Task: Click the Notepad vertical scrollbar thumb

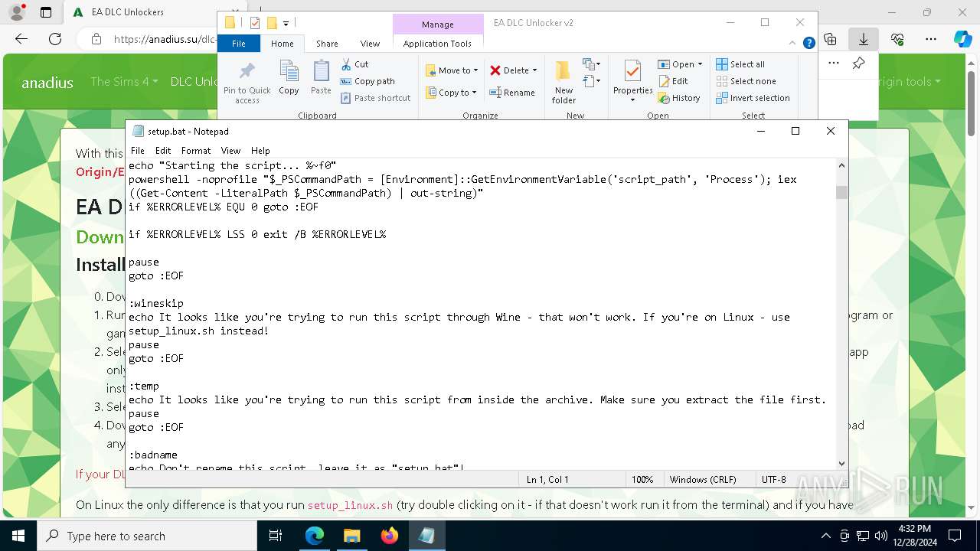Action: coord(842,192)
